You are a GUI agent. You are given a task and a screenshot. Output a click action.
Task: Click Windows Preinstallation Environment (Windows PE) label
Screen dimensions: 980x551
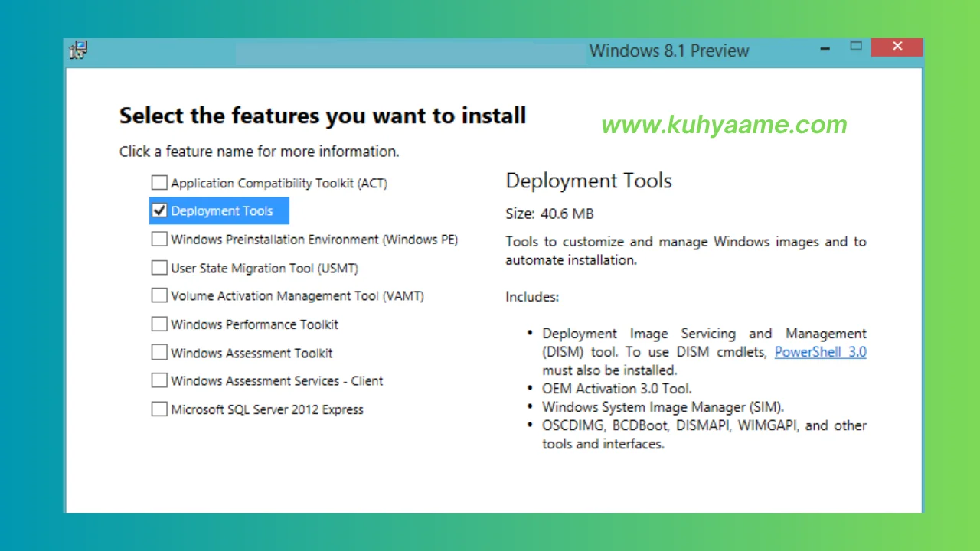pyautogui.click(x=314, y=240)
